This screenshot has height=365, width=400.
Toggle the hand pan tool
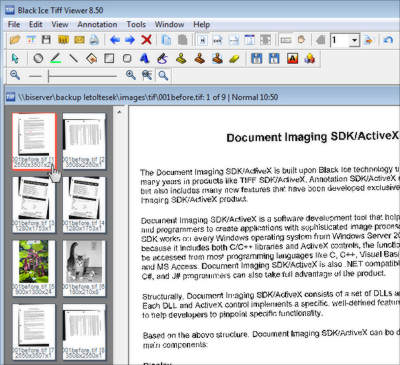301,40
